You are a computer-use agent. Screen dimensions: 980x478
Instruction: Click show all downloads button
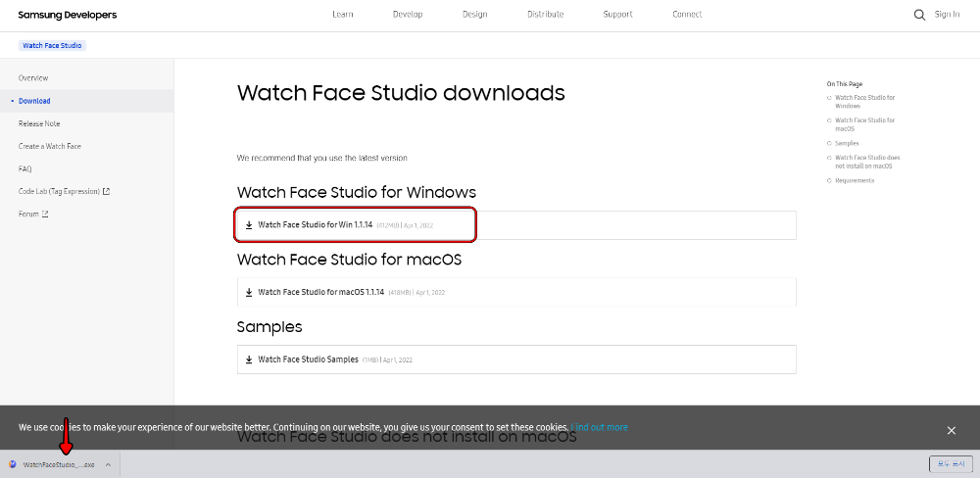click(951, 463)
